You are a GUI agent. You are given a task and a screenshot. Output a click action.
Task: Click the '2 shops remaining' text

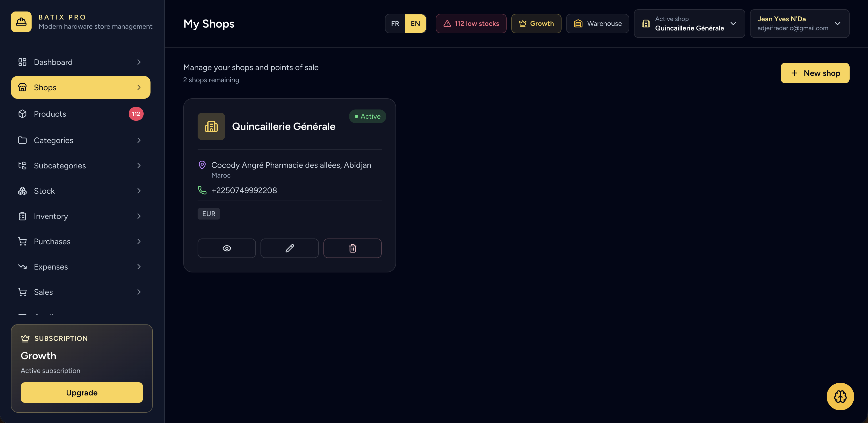tap(211, 80)
